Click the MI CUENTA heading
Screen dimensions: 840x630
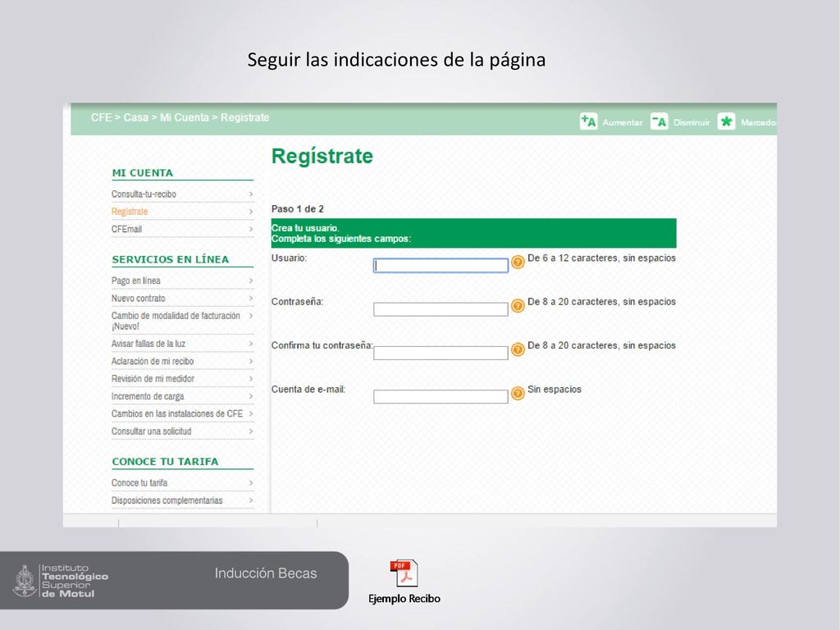(x=143, y=173)
